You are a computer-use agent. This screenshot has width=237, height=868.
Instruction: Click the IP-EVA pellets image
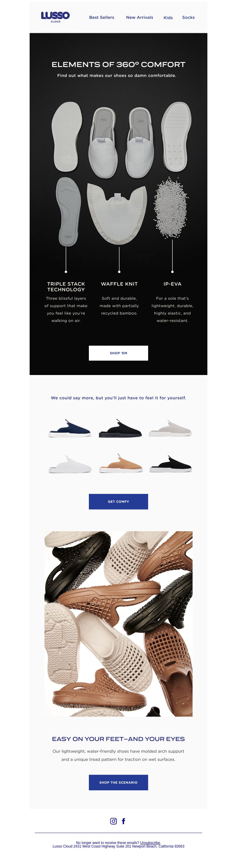pyautogui.click(x=171, y=208)
